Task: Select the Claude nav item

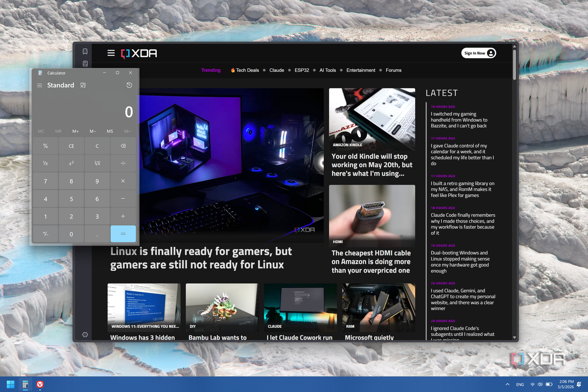Action: (277, 70)
